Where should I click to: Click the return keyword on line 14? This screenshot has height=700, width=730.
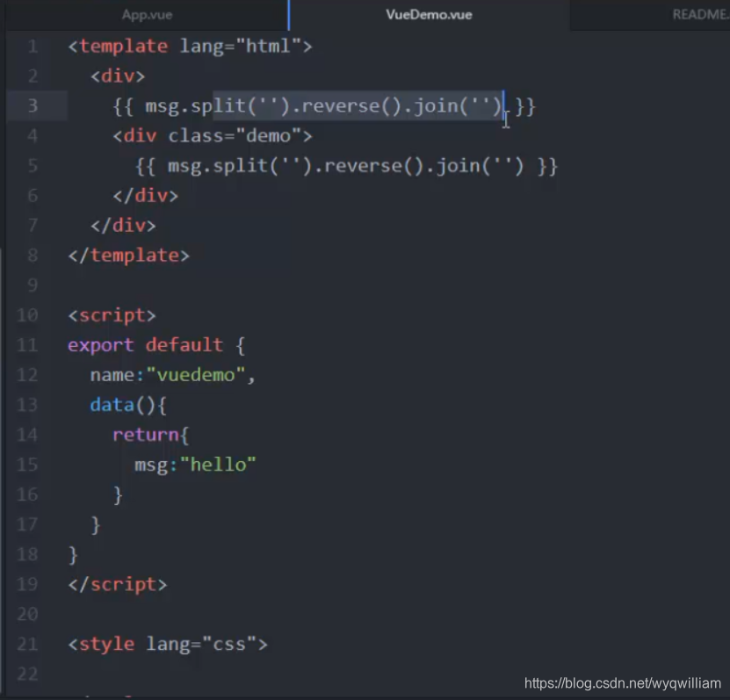tap(146, 435)
